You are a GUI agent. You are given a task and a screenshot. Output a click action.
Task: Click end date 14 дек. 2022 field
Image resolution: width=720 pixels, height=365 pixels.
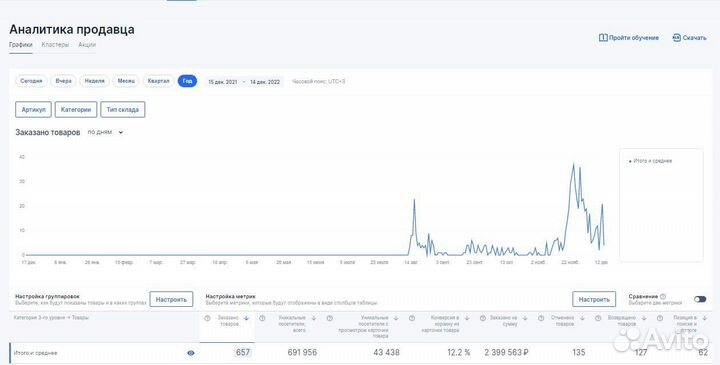pyautogui.click(x=265, y=82)
